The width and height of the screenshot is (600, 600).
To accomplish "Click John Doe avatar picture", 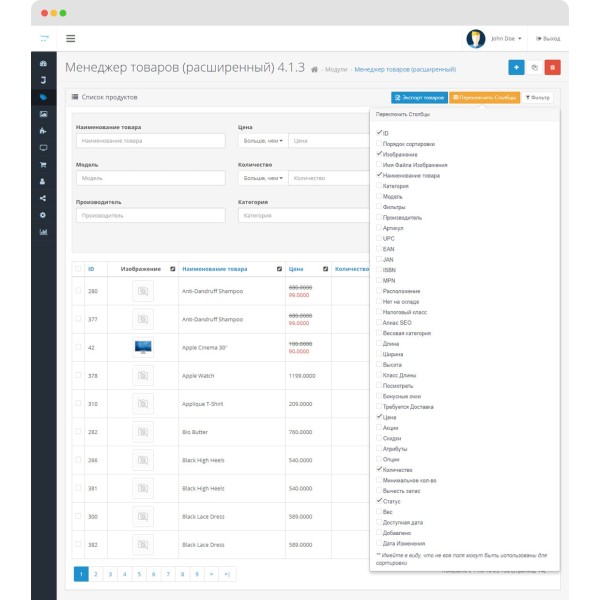I will pyautogui.click(x=476, y=39).
